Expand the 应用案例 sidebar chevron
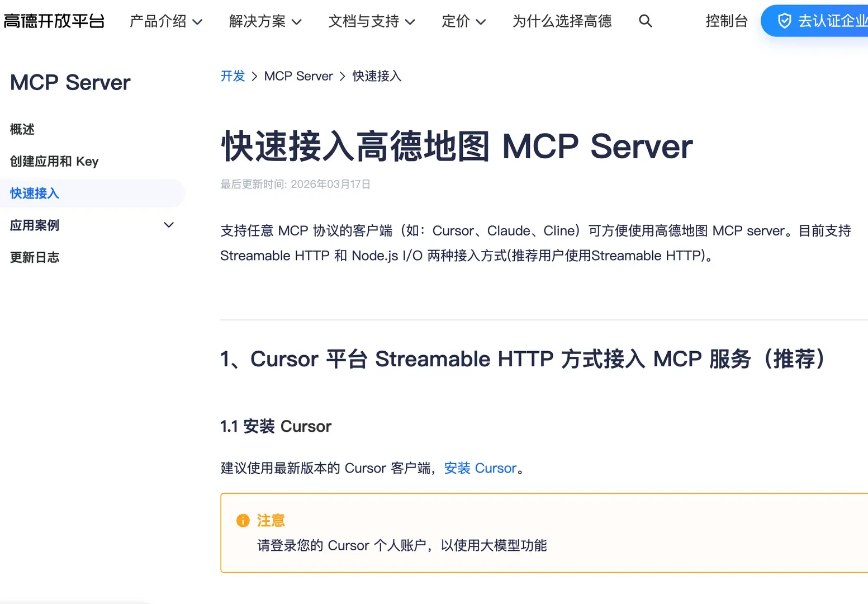Image resolution: width=868 pixels, height=604 pixels. coord(169,225)
